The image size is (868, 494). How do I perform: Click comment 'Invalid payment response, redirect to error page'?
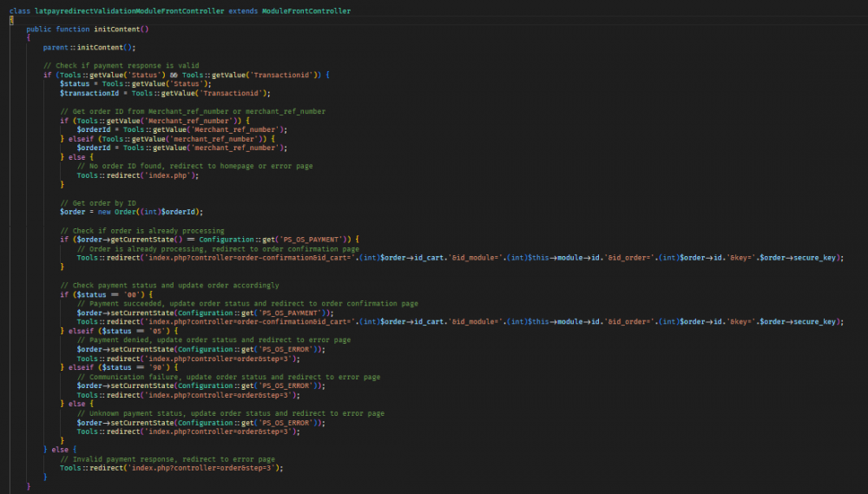point(168,459)
